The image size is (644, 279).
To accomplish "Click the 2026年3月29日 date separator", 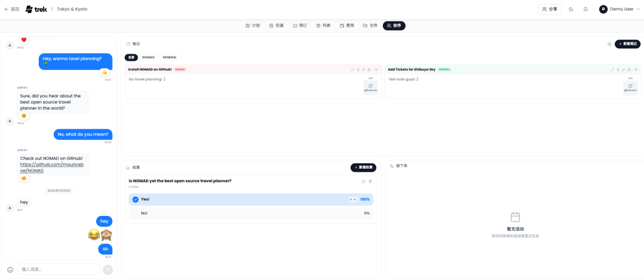I will pos(58,191).
